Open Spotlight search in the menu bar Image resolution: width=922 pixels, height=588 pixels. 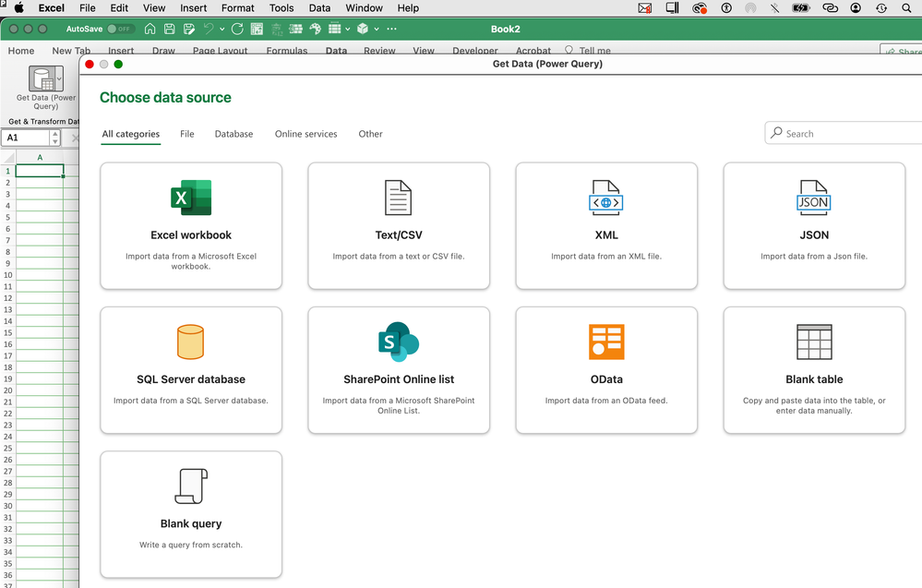(906, 7)
